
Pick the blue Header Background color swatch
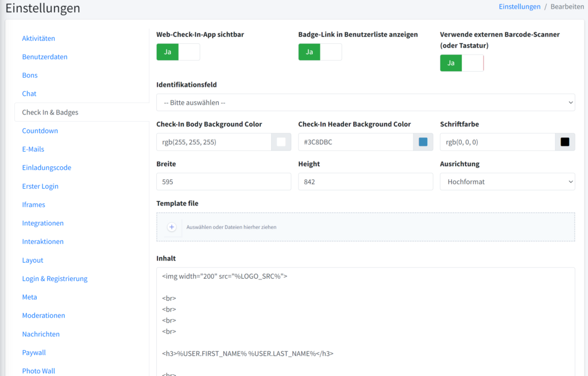click(x=423, y=142)
